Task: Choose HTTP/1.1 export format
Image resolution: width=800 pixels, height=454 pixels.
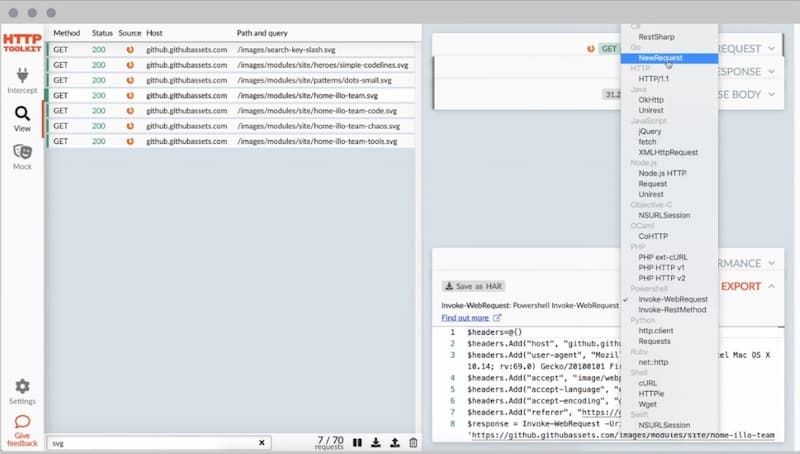Action: pyautogui.click(x=654, y=79)
